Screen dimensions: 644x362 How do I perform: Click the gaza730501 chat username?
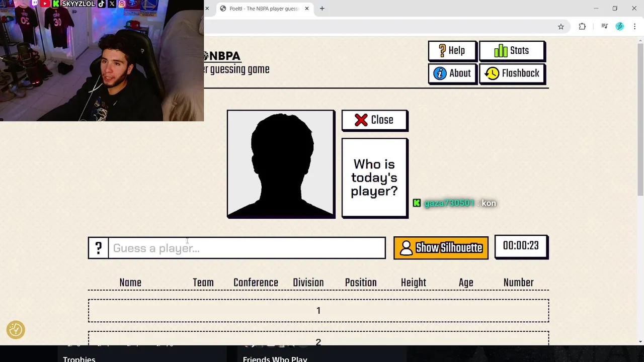point(449,203)
